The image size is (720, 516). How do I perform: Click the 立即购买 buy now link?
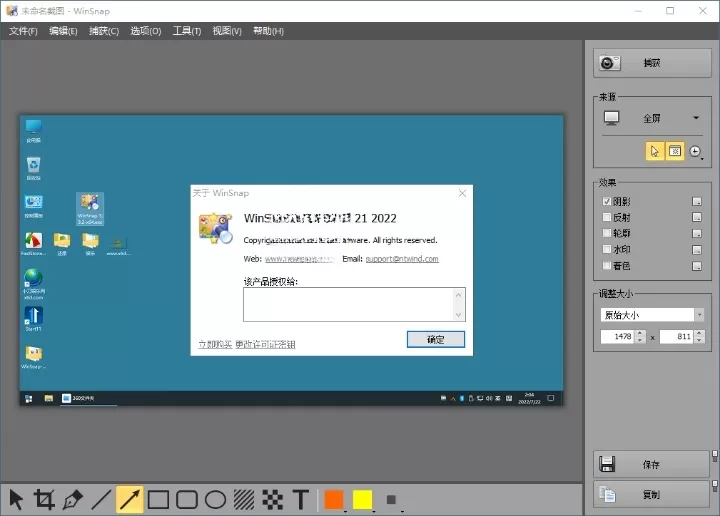(215, 344)
